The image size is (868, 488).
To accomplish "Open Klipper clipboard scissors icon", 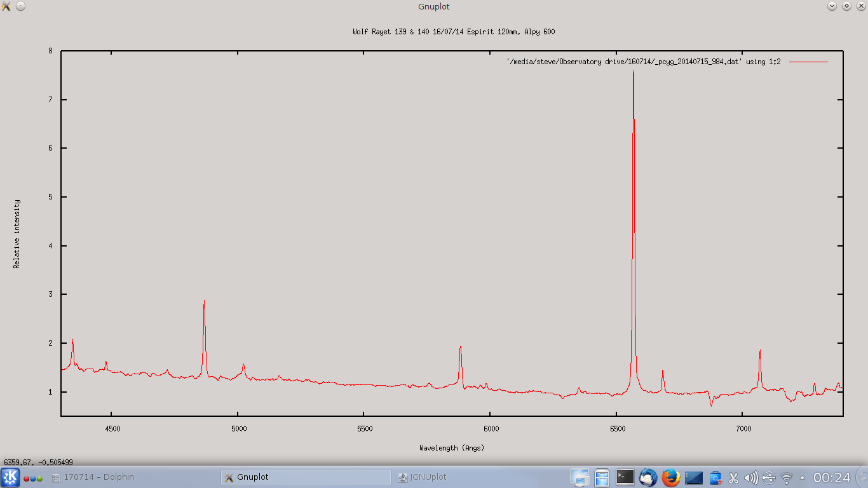I will tap(733, 477).
